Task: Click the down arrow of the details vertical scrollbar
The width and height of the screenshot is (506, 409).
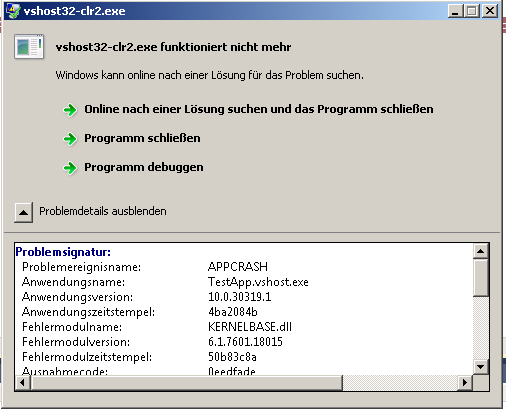Action: point(480,367)
